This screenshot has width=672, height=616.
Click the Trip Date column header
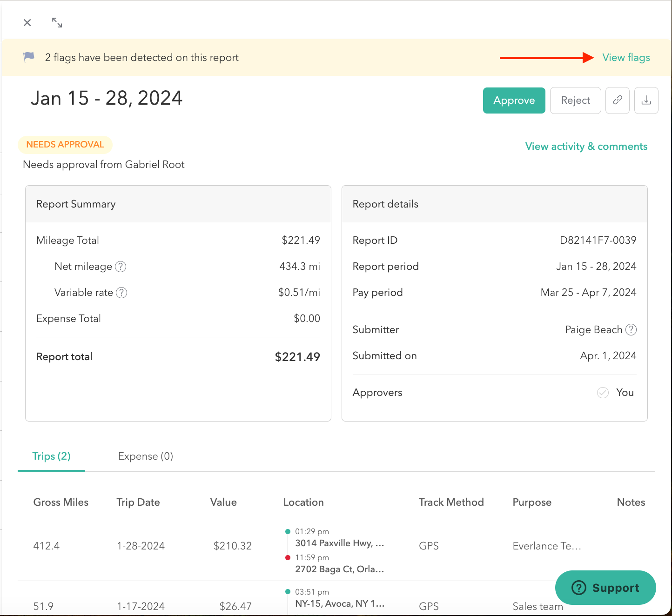coord(138,502)
